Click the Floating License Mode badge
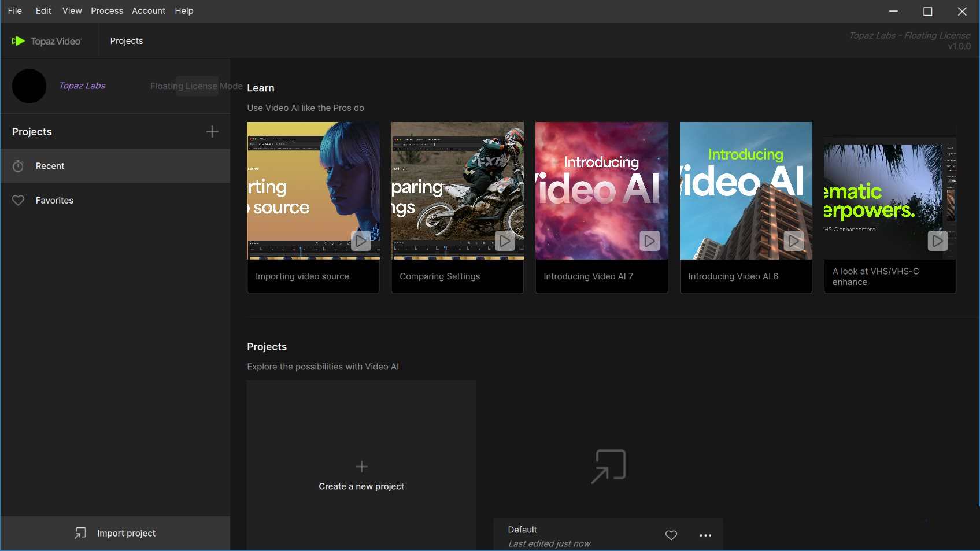 coord(196,86)
